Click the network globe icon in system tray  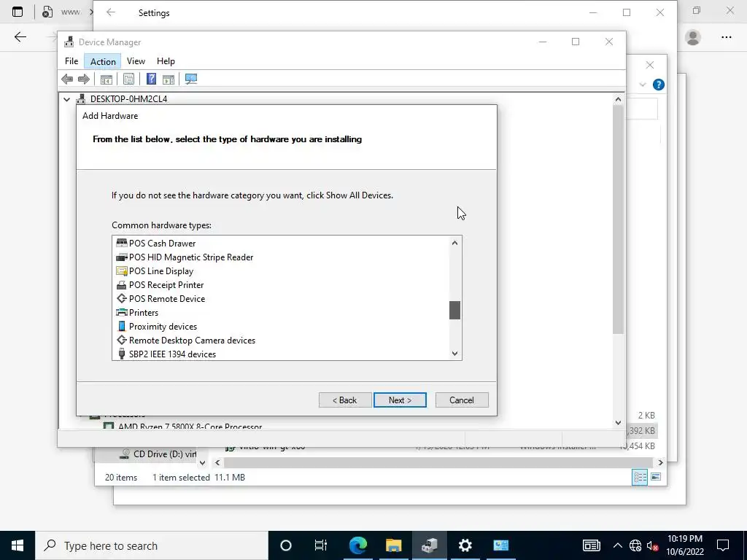(x=635, y=545)
